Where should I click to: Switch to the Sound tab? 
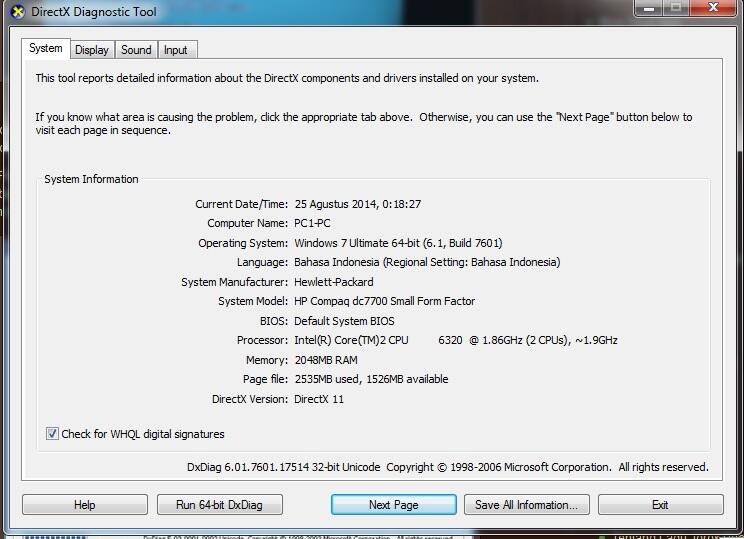[136, 50]
